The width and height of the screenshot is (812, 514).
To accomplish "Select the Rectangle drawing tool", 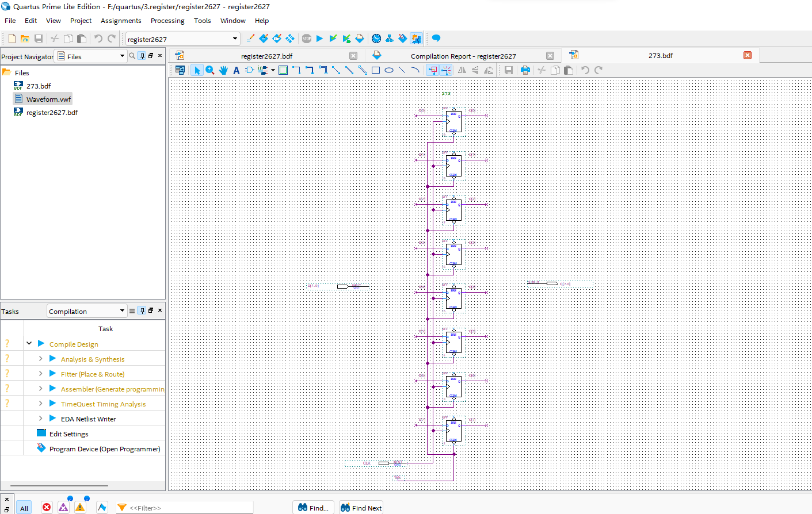I will [376, 70].
